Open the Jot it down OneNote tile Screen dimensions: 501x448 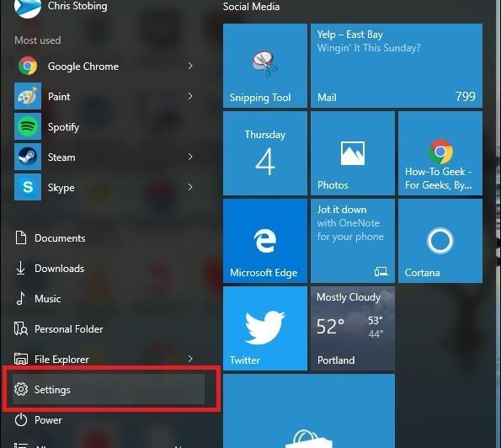353,241
